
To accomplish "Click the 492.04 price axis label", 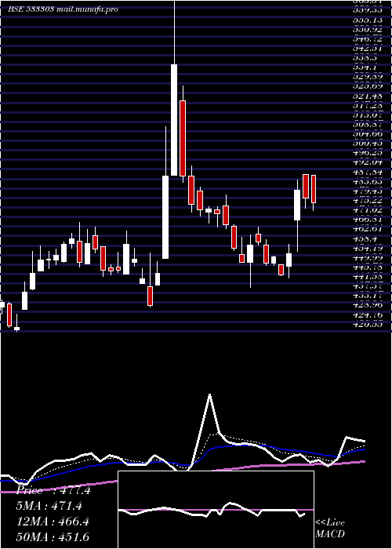I will click(x=368, y=162).
